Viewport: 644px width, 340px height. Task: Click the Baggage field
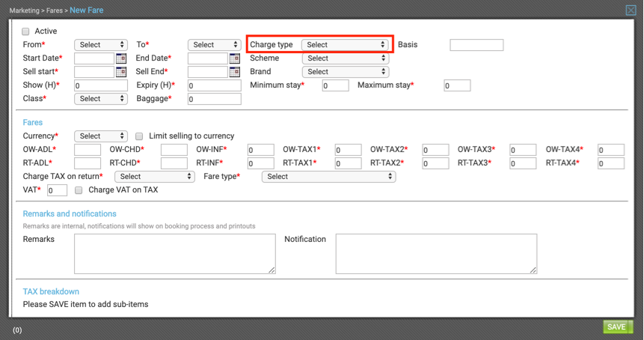point(215,99)
